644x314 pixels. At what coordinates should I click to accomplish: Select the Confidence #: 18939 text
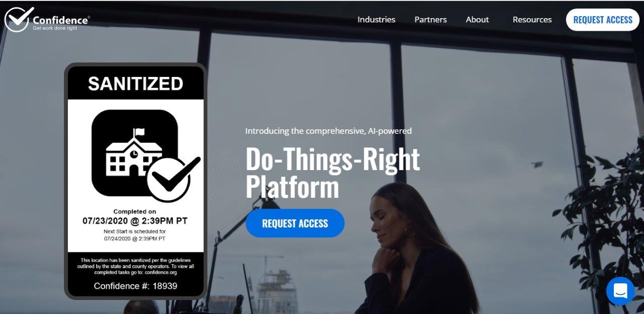[x=135, y=286]
